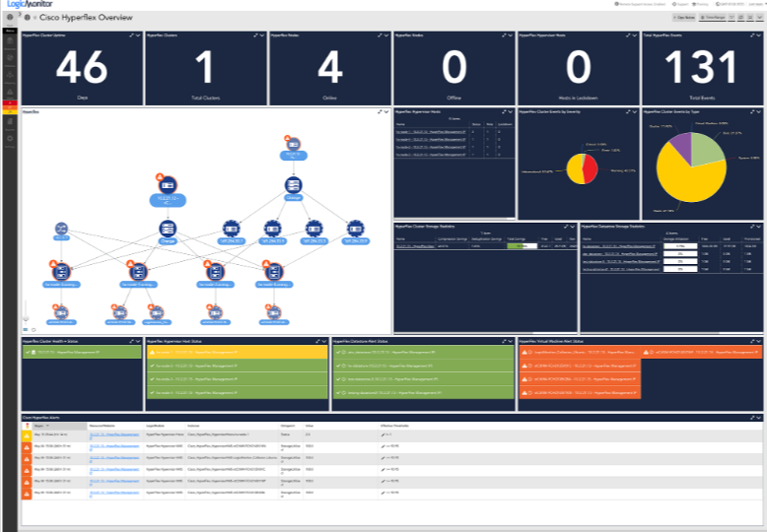Expand Cluster Events by Type widget fullscreen

752,112
